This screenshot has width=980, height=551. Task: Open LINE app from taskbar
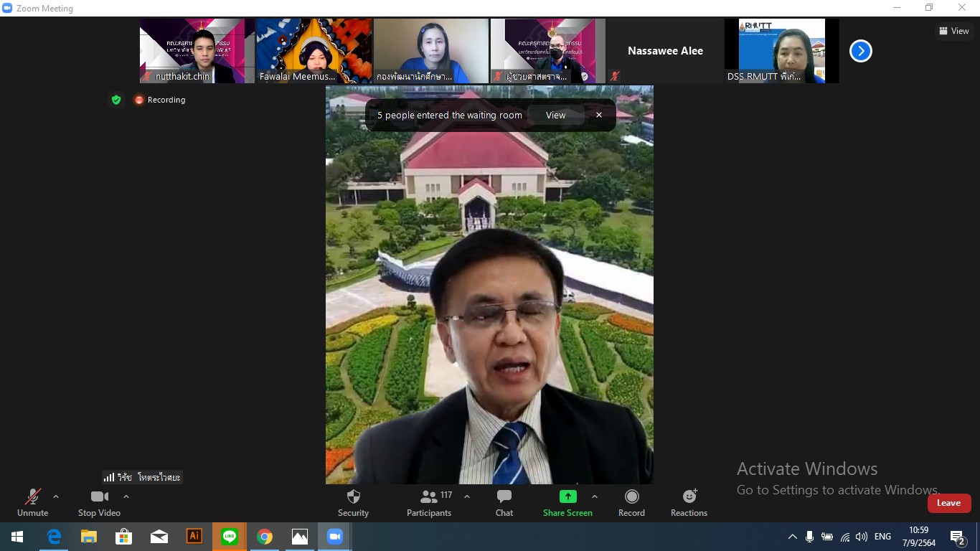pos(230,537)
